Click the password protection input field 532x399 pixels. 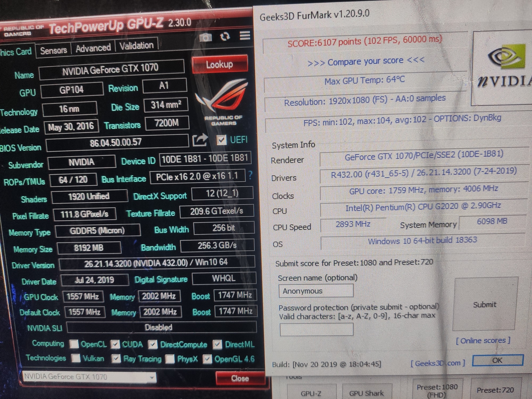tap(317, 330)
